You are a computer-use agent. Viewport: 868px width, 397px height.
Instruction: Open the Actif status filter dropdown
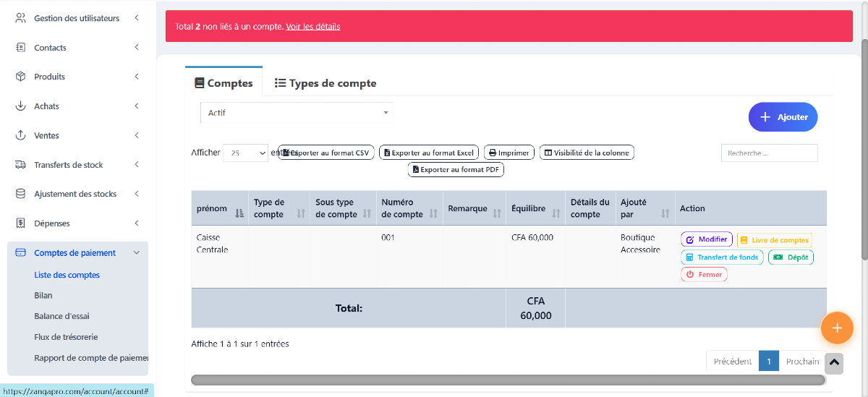click(297, 113)
